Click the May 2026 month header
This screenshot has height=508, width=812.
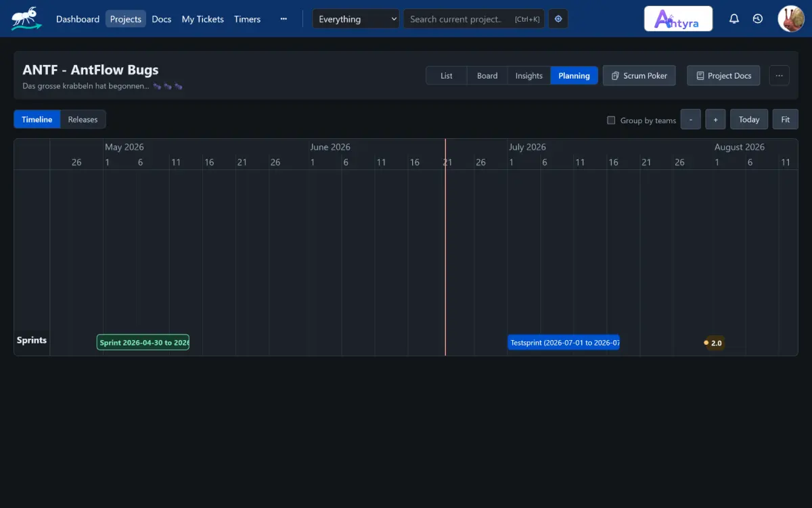(x=125, y=147)
